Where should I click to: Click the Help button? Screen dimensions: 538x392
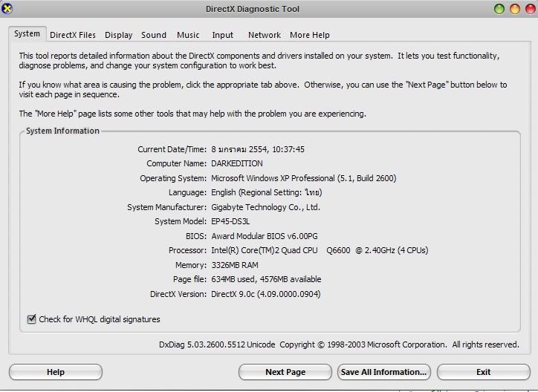pyautogui.click(x=56, y=372)
